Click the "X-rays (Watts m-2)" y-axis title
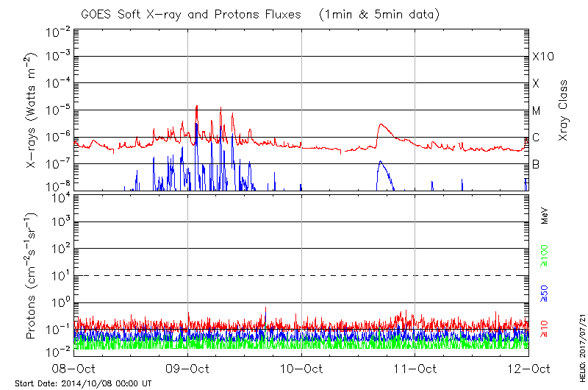 [x=32, y=110]
